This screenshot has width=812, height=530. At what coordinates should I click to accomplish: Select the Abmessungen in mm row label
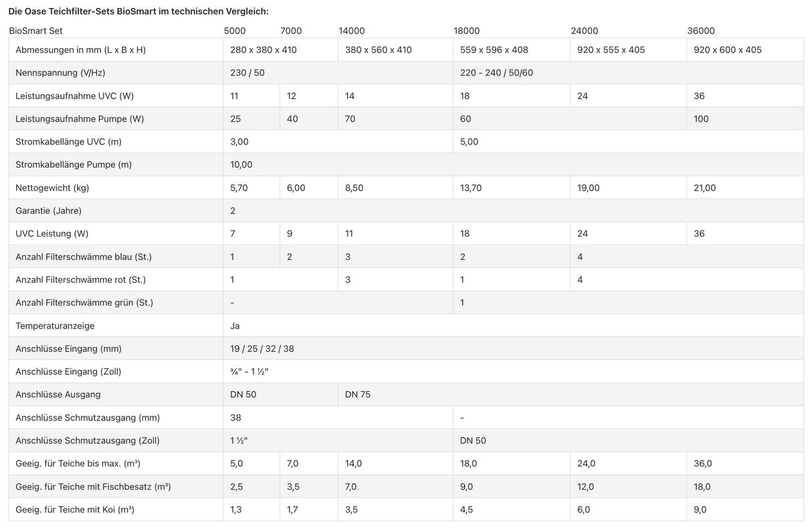tap(80, 50)
